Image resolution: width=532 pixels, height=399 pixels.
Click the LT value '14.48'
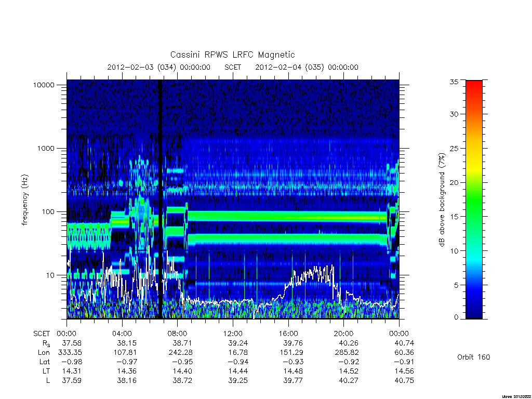pyautogui.click(x=293, y=371)
